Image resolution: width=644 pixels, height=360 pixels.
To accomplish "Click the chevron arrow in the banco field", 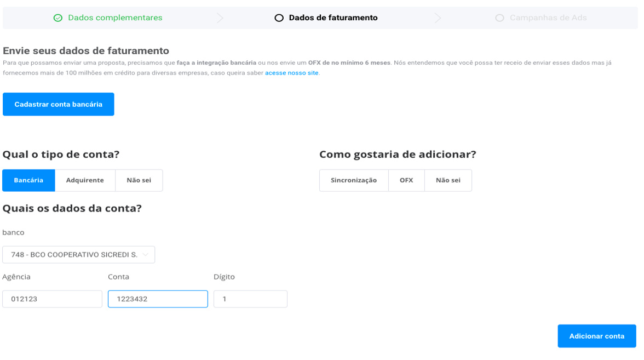I will coord(146,255).
